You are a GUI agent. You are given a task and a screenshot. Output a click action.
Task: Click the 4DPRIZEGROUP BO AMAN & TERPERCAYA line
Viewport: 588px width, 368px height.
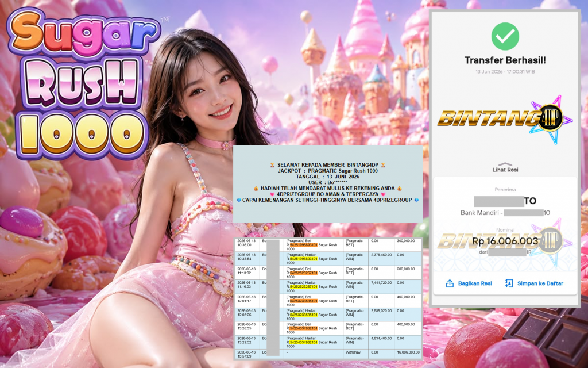pyautogui.click(x=328, y=194)
